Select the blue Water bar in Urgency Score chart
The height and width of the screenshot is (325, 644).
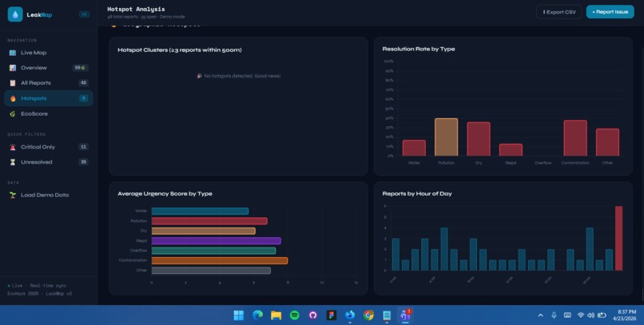click(200, 211)
